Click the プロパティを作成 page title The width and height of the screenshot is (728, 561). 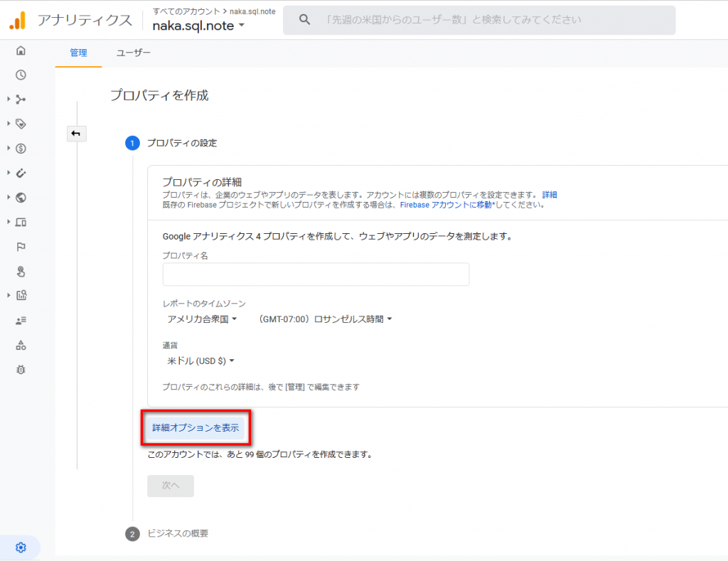tap(159, 95)
